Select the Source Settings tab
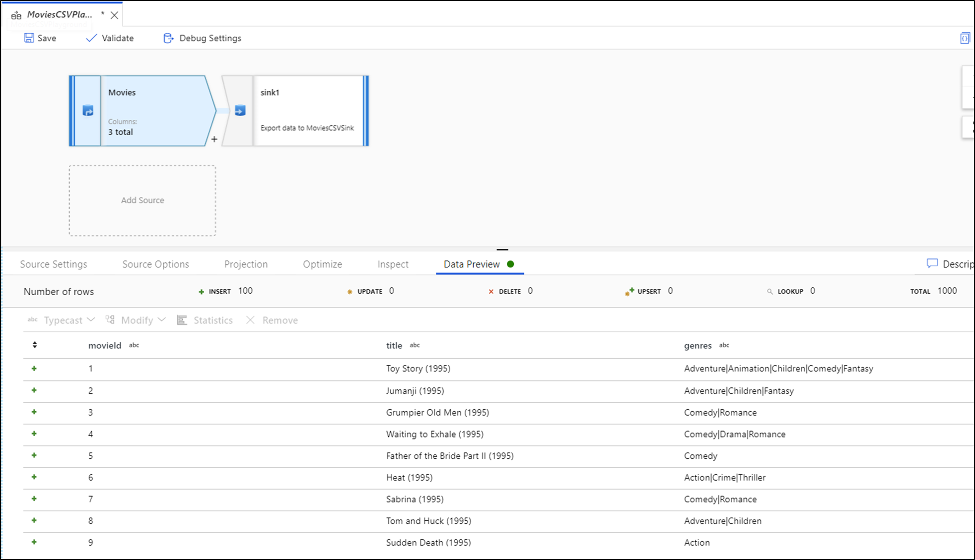975x560 pixels. pos(54,263)
